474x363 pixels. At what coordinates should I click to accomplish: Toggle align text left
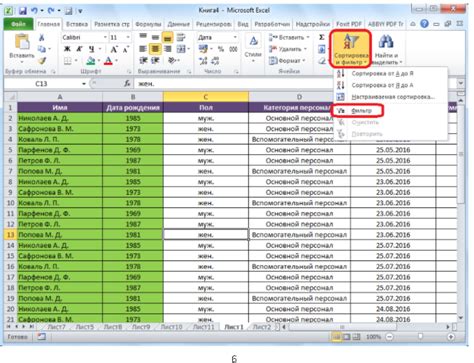coord(143,49)
